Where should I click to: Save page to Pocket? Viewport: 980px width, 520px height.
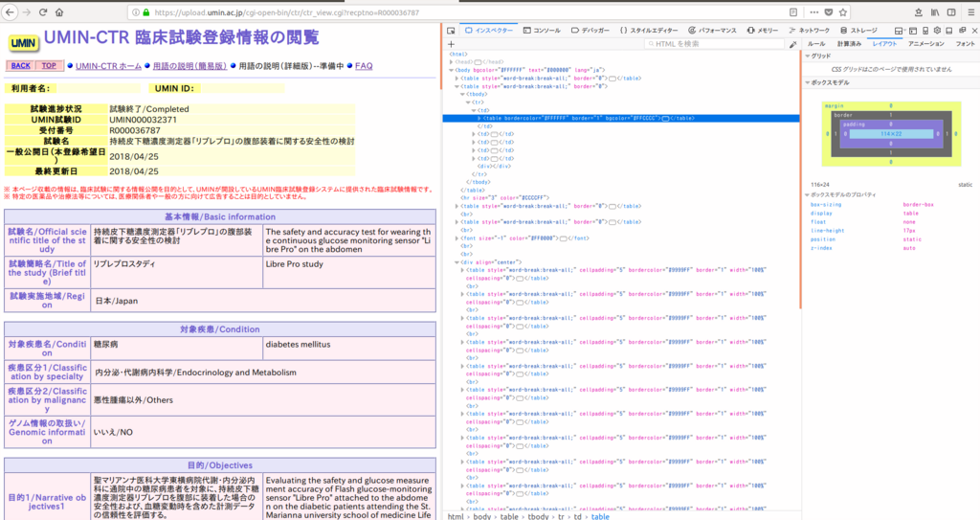tap(828, 12)
